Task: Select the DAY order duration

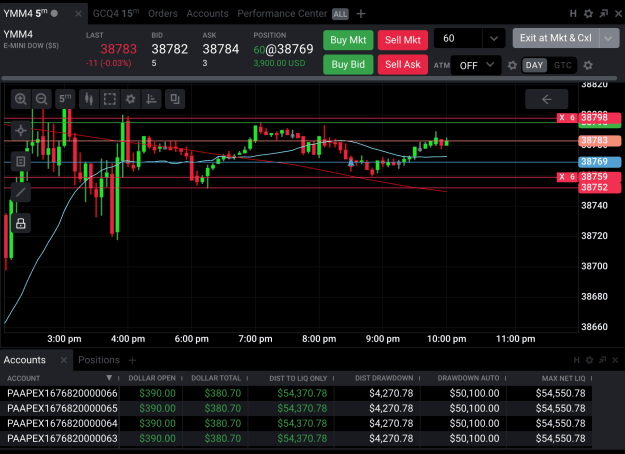Action: pos(534,65)
